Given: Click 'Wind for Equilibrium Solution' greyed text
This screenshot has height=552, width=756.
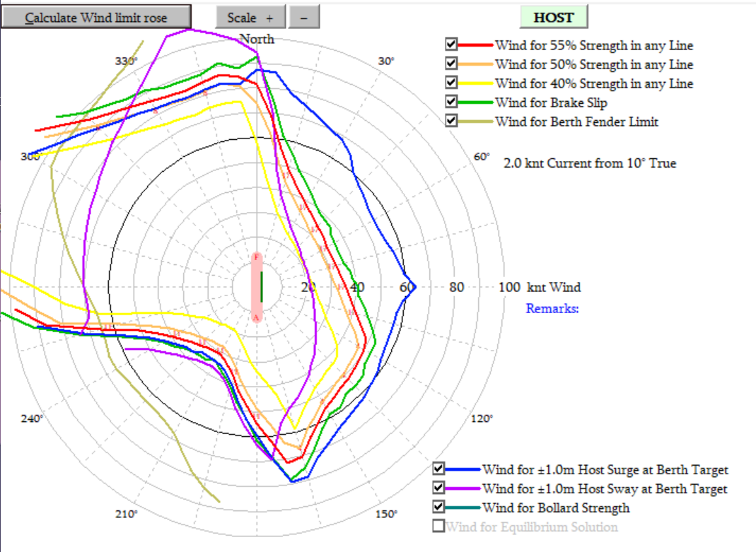Looking at the screenshot, I should [x=531, y=527].
